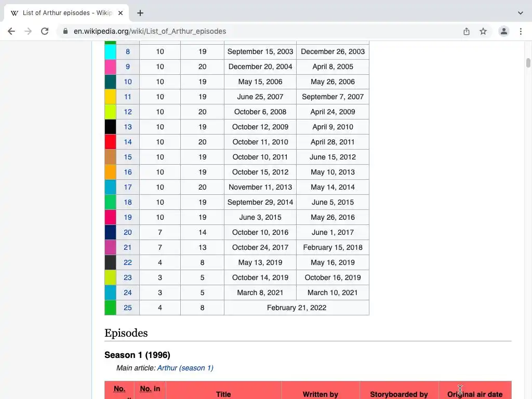This screenshot has width=532, height=399.
Task: Click the Season 1 (1996) heading
Action: (x=137, y=355)
